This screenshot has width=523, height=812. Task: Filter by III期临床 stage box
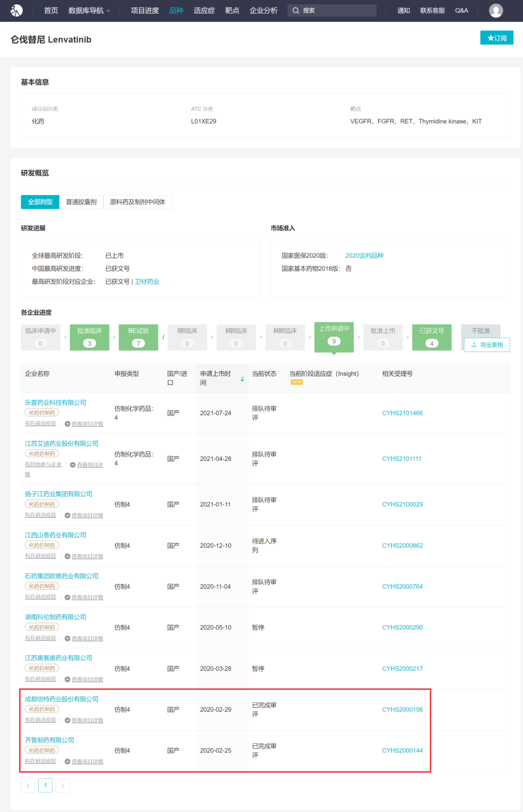[x=285, y=337]
